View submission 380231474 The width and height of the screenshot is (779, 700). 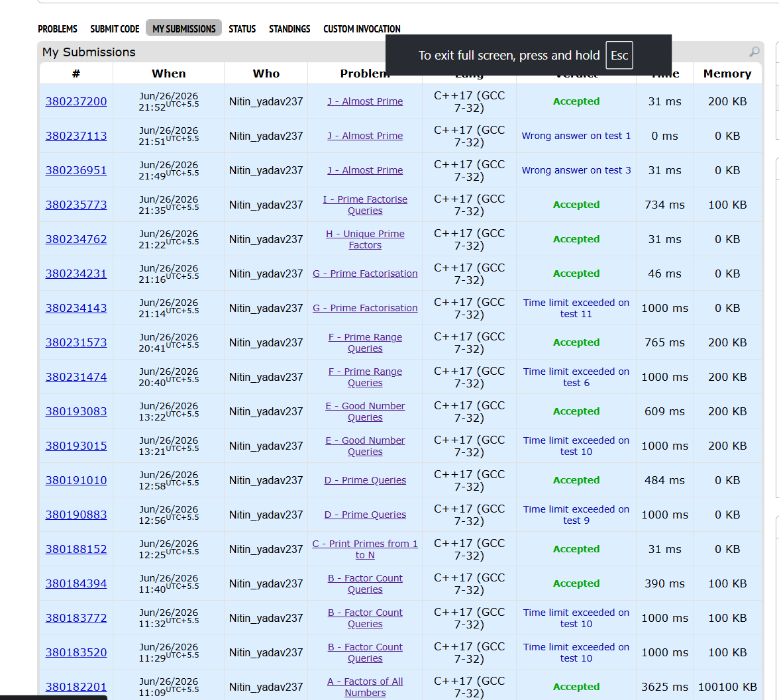[x=76, y=377]
